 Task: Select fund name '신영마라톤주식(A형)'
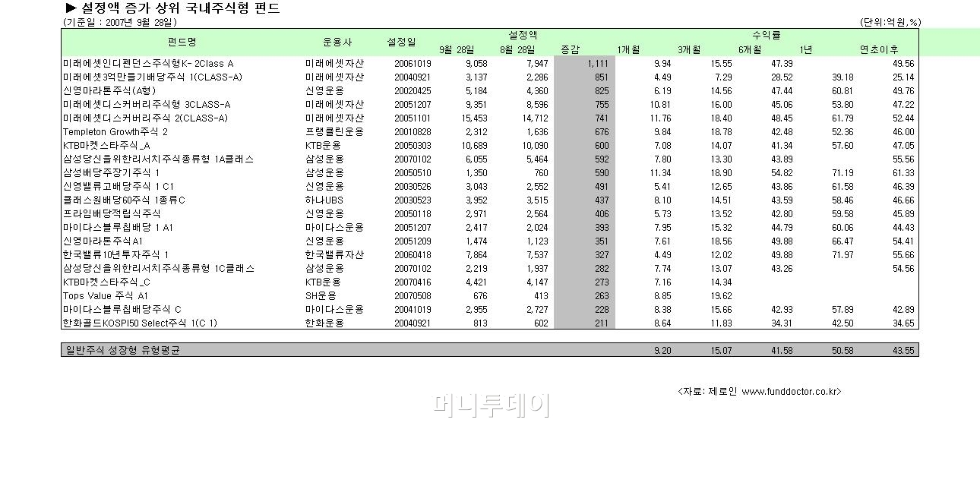click(109, 91)
